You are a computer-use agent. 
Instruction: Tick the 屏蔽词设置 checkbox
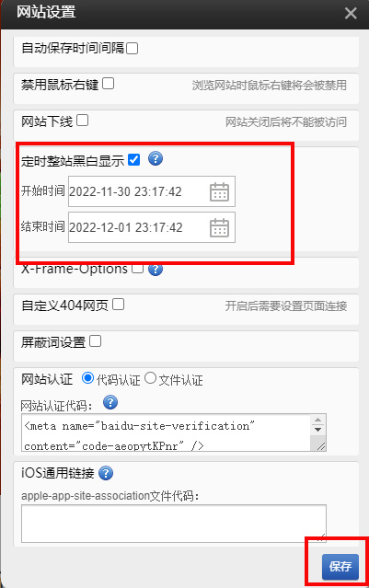click(x=96, y=340)
